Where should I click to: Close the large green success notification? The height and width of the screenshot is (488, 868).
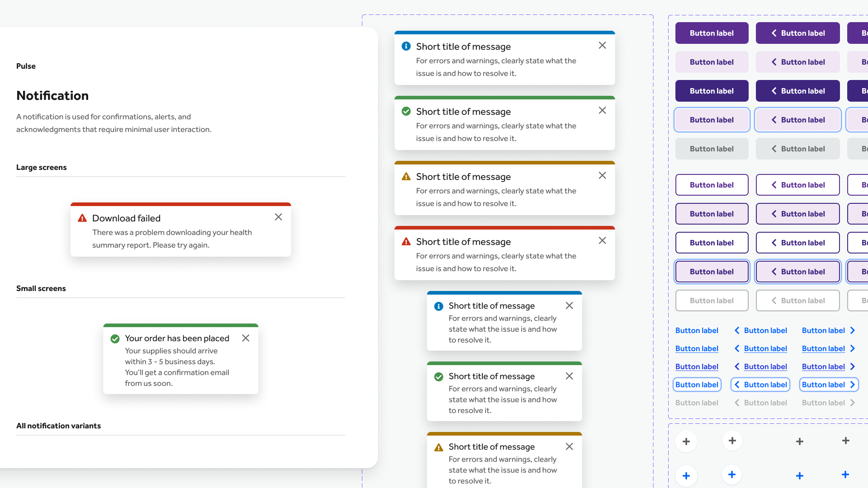pyautogui.click(x=602, y=111)
